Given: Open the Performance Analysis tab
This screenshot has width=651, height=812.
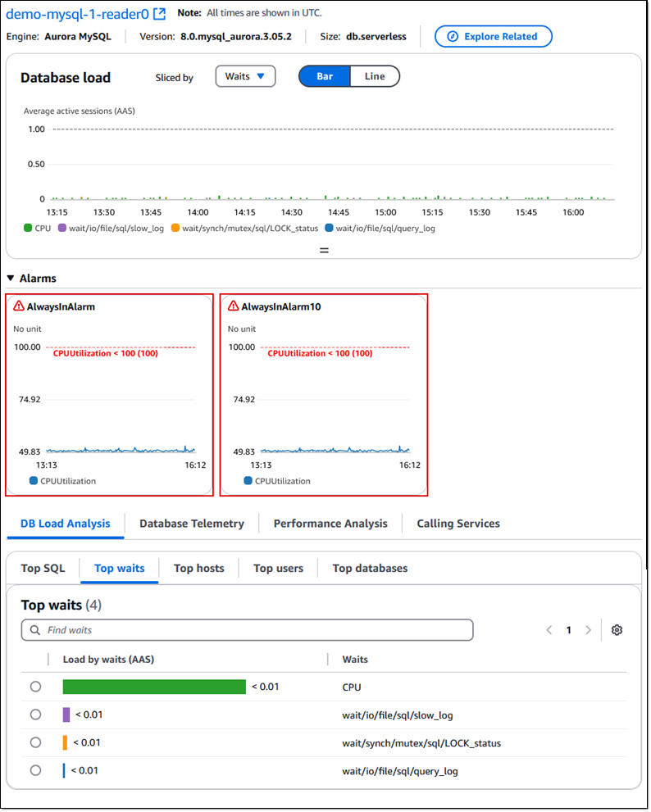Looking at the screenshot, I should 330,524.
